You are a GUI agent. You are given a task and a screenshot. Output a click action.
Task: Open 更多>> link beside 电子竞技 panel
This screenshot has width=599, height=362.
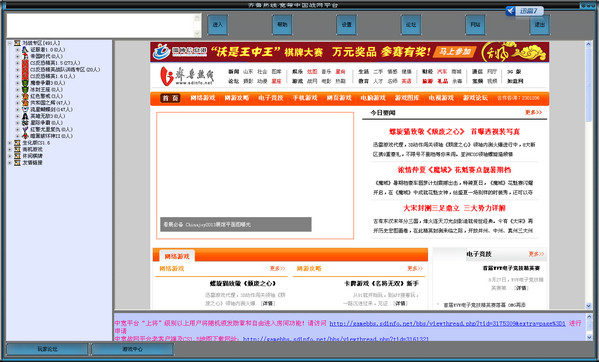[536, 254]
